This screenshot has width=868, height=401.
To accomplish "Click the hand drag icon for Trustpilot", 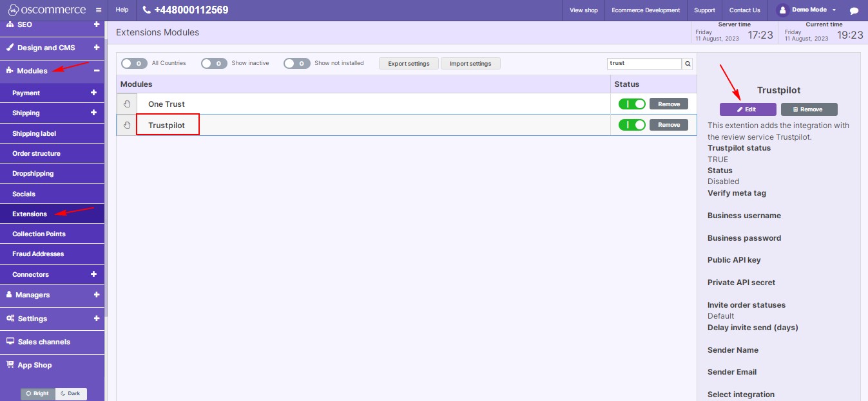I will click(x=127, y=125).
